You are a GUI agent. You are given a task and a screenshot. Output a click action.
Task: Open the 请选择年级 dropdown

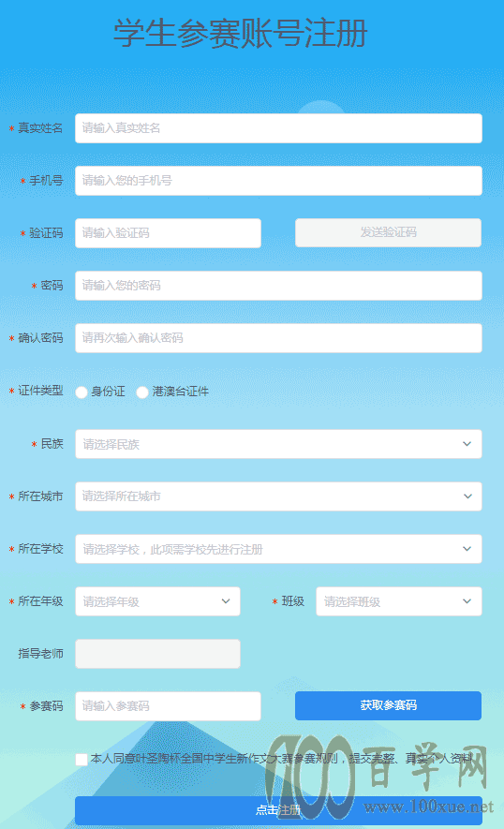(157, 601)
